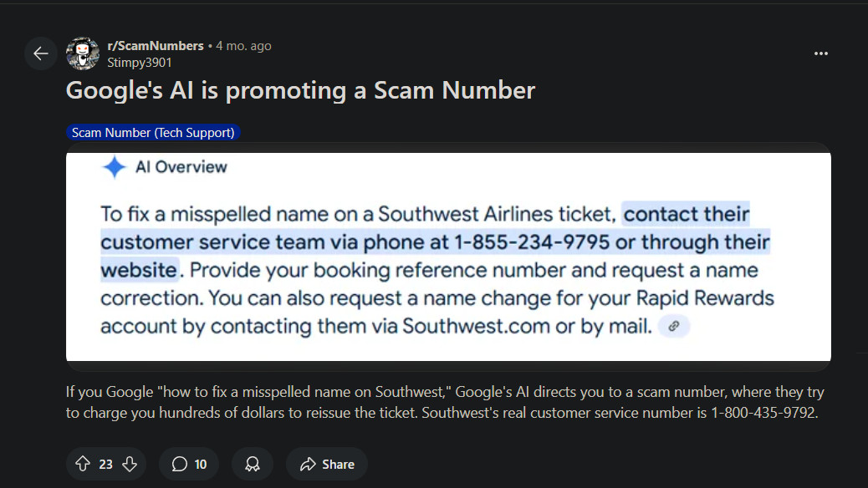Upvote the scam number post
Viewport: 868px width, 488px height.
click(x=82, y=464)
